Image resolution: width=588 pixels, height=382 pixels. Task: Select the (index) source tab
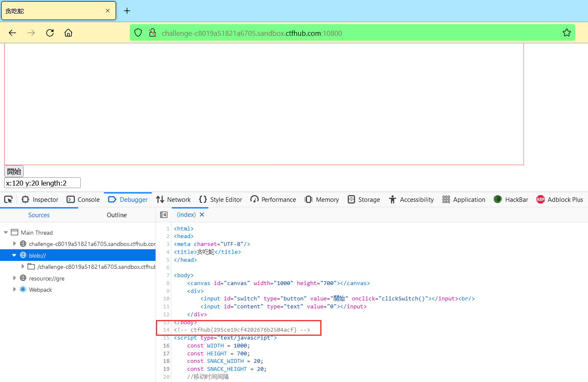(x=186, y=215)
